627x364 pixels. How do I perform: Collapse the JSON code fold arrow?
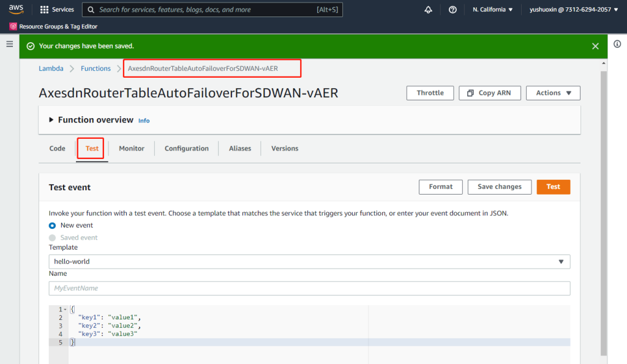pos(66,310)
